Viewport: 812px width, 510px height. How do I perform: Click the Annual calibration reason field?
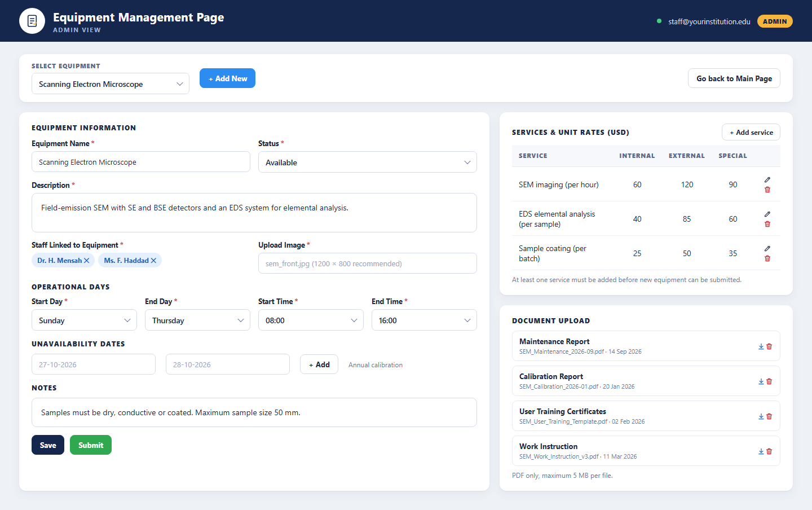coord(376,365)
